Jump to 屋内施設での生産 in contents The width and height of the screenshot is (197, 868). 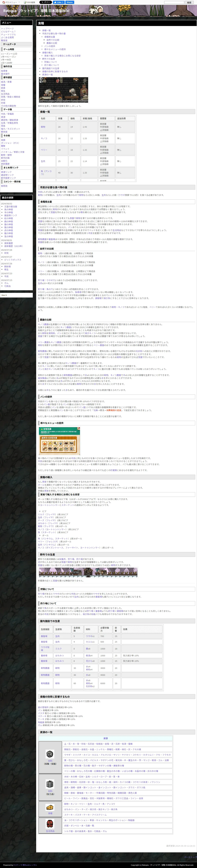51,68
